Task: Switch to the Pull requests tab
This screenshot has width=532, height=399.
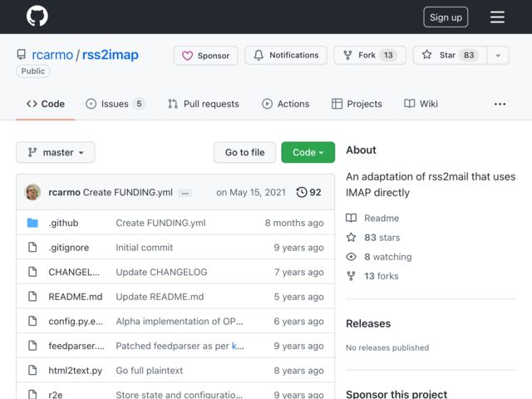Action: [x=204, y=104]
